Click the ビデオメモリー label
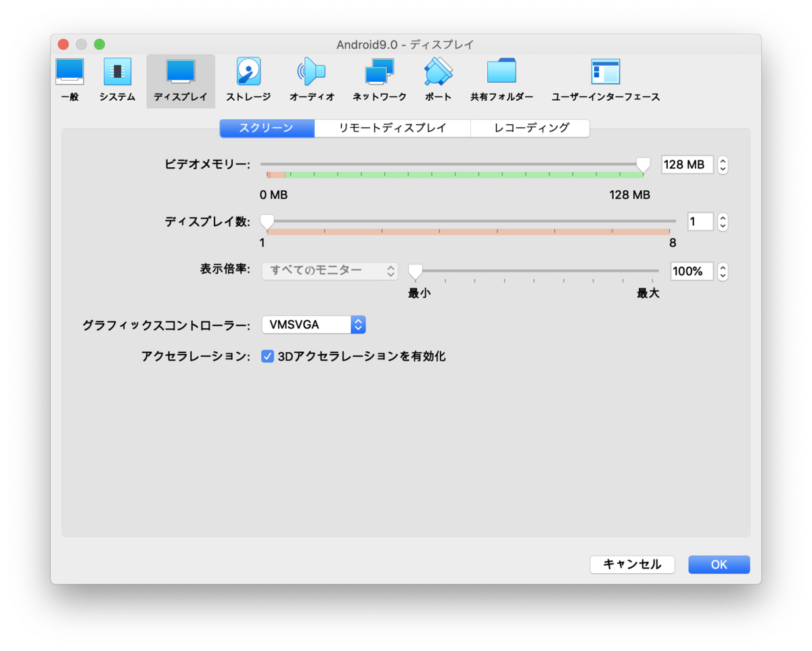Screen dimensions: 812x651 207,164
